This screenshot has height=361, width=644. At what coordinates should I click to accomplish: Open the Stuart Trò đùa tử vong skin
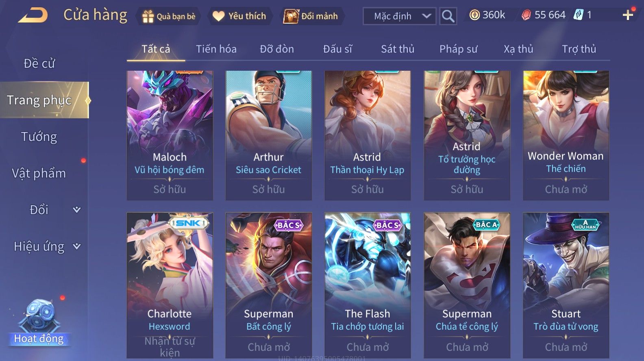[x=566, y=286]
